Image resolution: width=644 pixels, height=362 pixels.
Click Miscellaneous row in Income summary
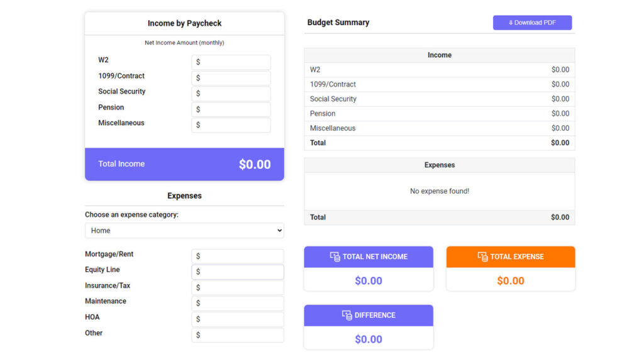click(440, 128)
